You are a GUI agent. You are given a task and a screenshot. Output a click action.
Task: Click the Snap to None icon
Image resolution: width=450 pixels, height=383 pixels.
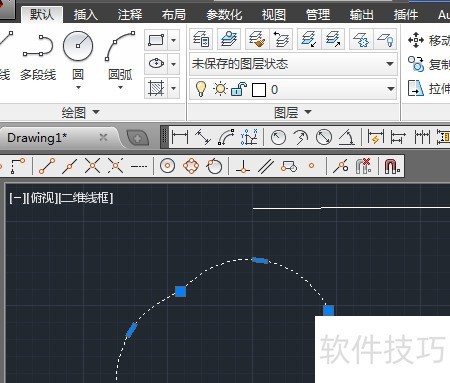(x=363, y=166)
